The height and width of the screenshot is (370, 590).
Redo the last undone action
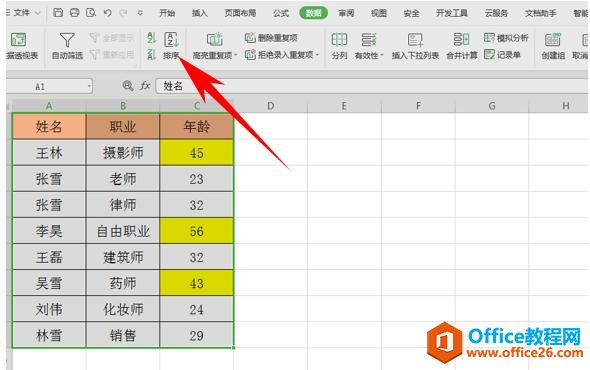click(x=123, y=13)
